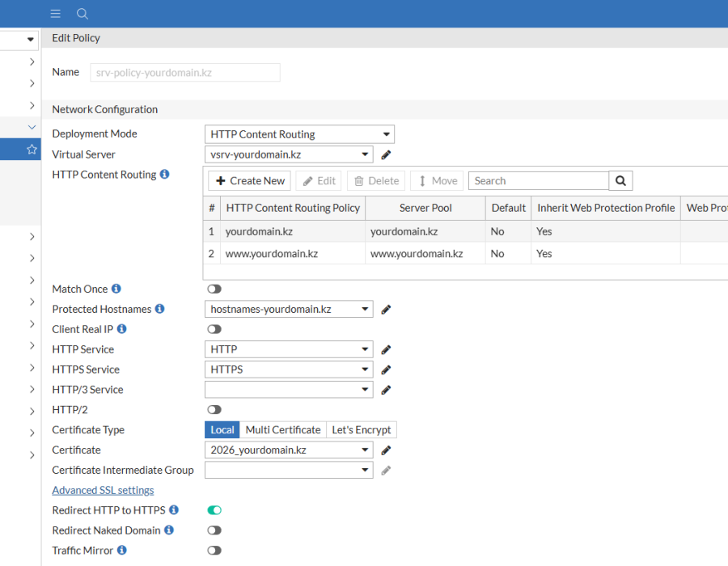This screenshot has height=566, width=728.
Task: Select the Local certificate type
Action: [x=222, y=430]
